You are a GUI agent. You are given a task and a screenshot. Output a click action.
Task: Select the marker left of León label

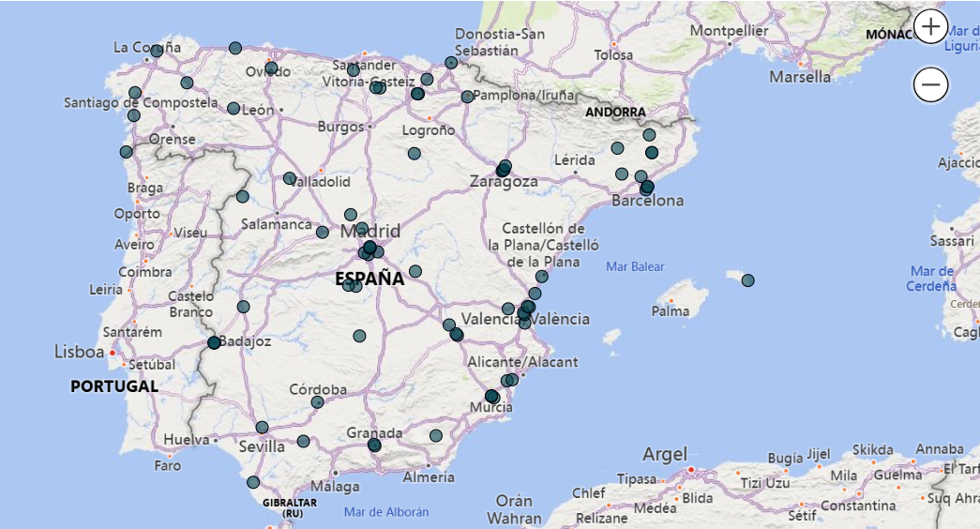pos(234,108)
